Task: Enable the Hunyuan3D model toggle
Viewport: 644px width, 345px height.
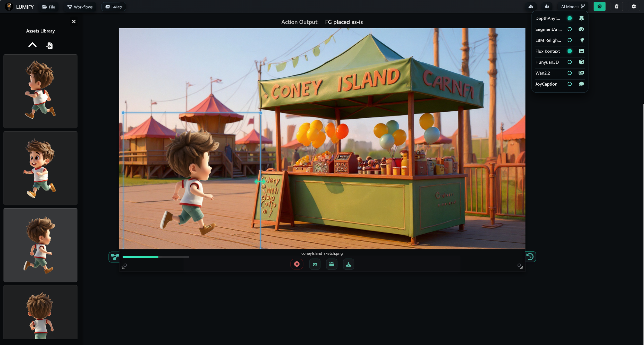Action: click(570, 62)
